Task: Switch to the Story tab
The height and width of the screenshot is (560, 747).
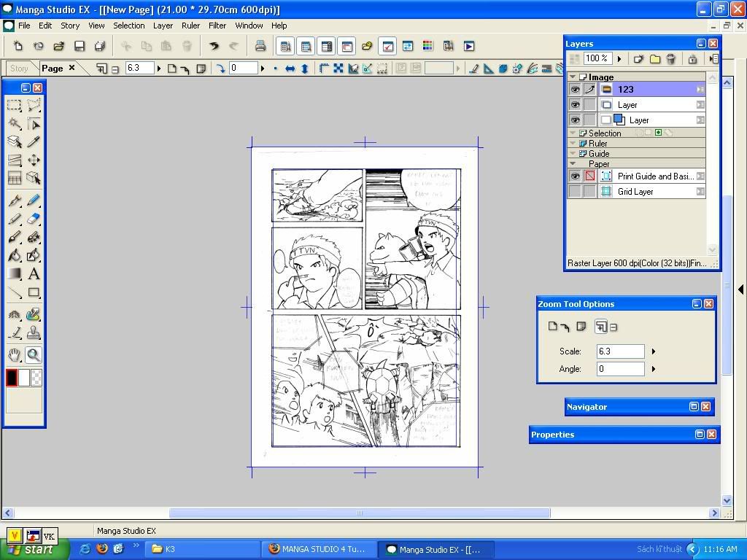Action: point(19,68)
